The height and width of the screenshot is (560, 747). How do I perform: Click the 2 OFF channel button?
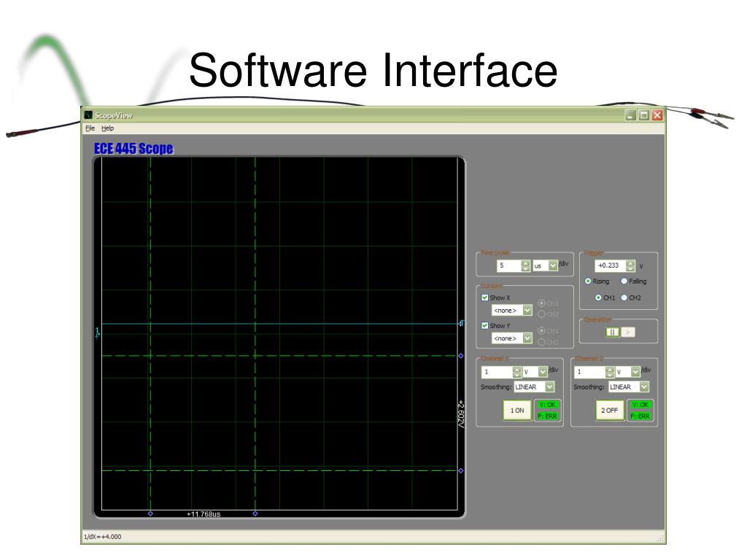coord(610,410)
